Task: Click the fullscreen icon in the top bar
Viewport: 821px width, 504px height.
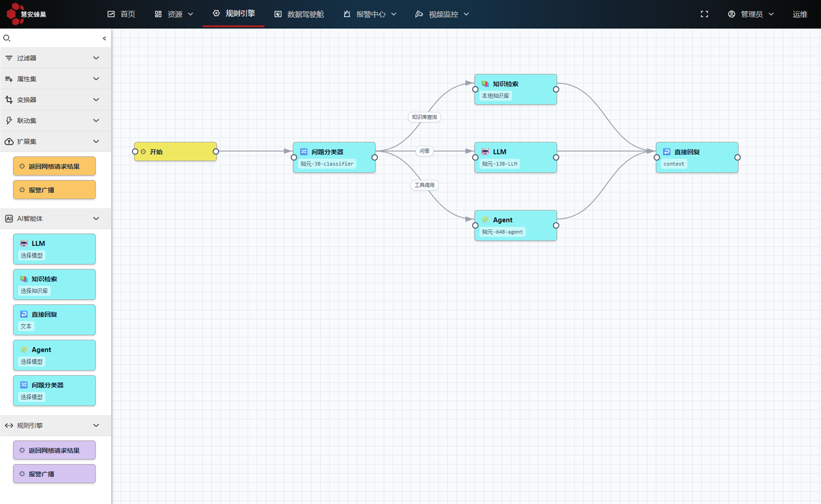Action: coord(704,14)
